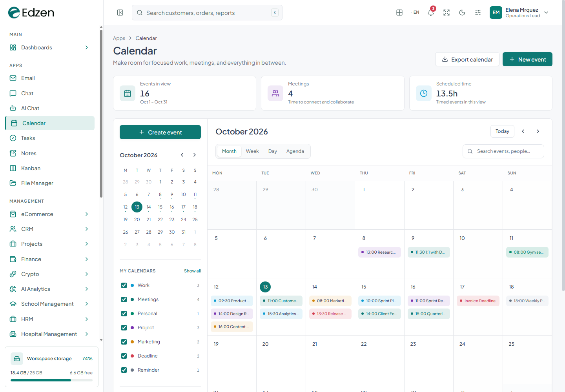Go to previous month in mini calendar
Image resolution: width=565 pixels, height=392 pixels.
pyautogui.click(x=182, y=155)
